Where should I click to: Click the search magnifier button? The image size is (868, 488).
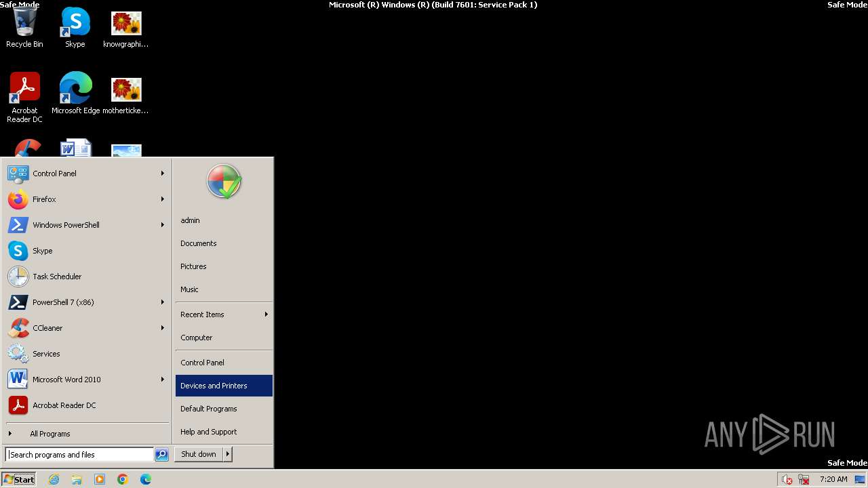(161, 455)
